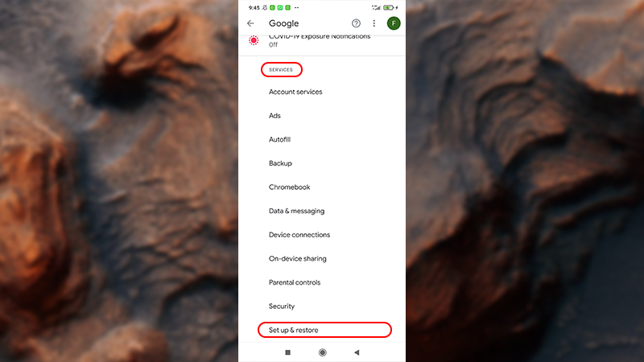Image resolution: width=644 pixels, height=362 pixels.
Task: Open Security settings
Action: tap(322, 306)
